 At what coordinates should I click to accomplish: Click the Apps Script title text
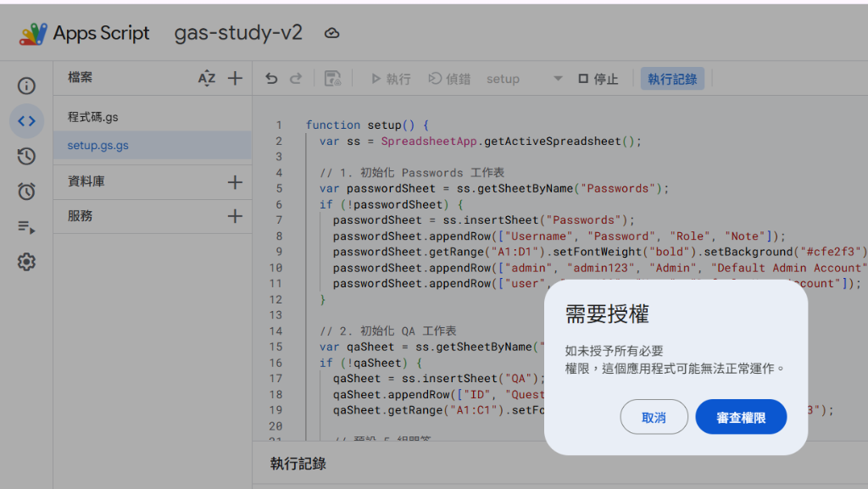102,33
